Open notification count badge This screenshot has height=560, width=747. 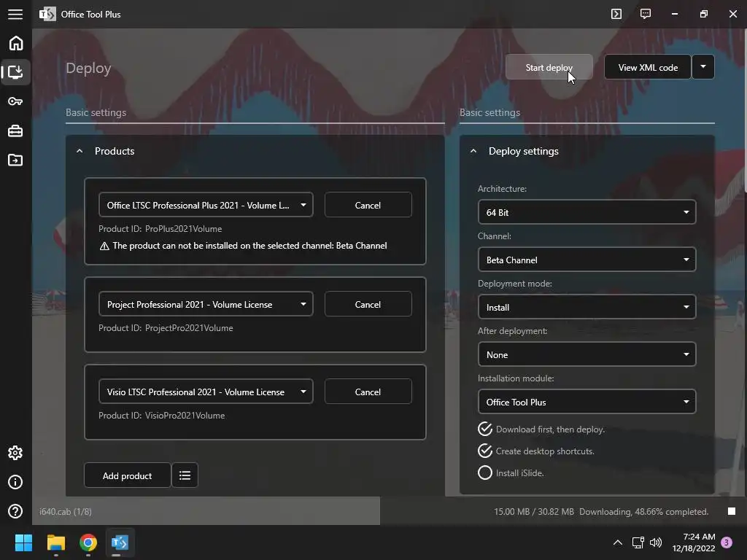(727, 542)
